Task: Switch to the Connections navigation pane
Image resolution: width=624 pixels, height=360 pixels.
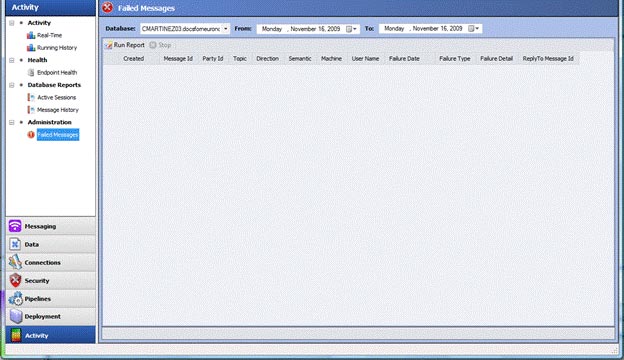Action: [x=51, y=262]
